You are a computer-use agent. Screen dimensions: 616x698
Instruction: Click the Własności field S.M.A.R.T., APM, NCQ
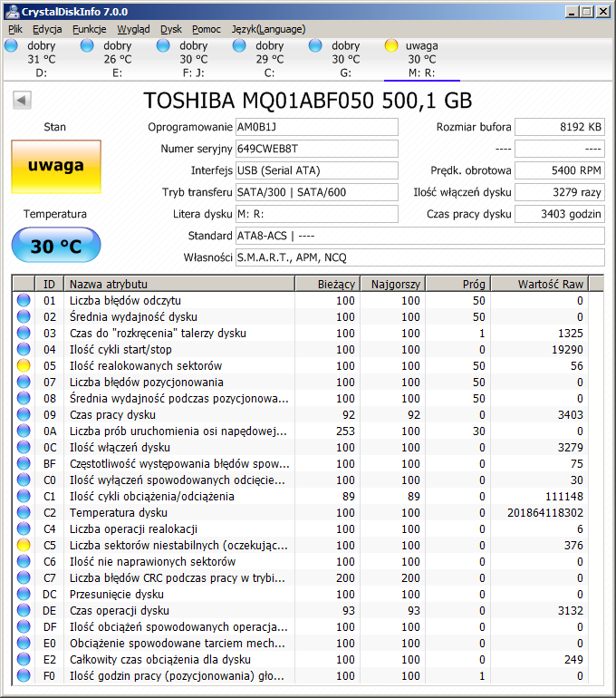[x=419, y=257]
